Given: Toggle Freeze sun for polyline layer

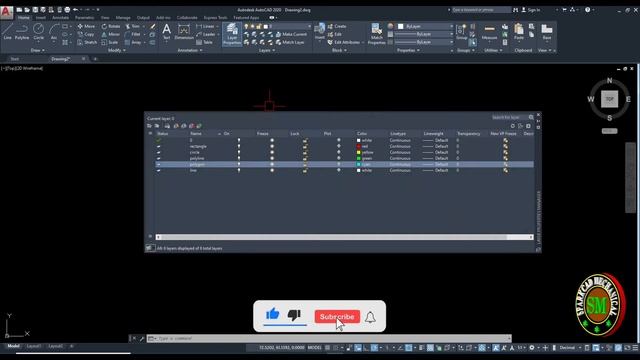Looking at the screenshot, I should click(x=272, y=158).
